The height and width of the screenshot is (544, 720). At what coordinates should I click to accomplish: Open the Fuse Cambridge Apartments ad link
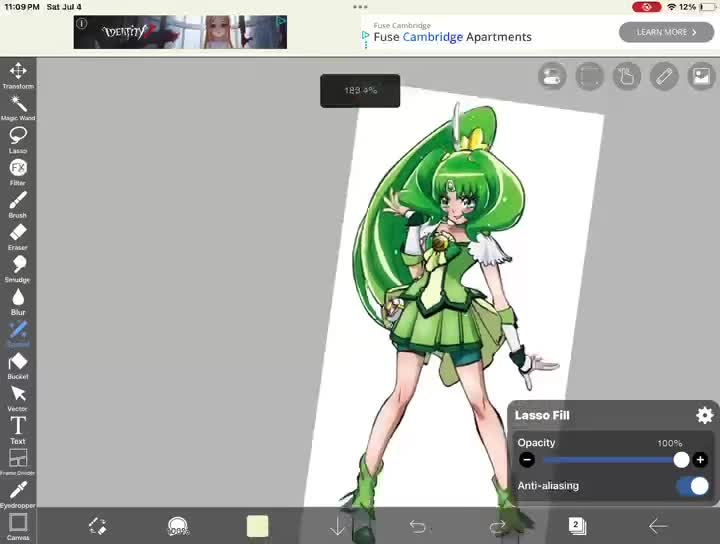coord(452,37)
